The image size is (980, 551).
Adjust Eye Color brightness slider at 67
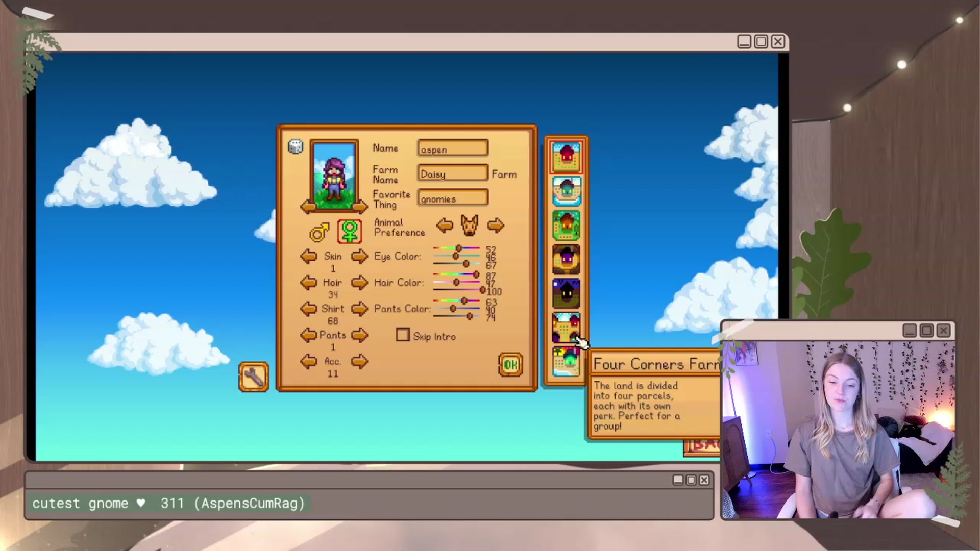coord(457,264)
